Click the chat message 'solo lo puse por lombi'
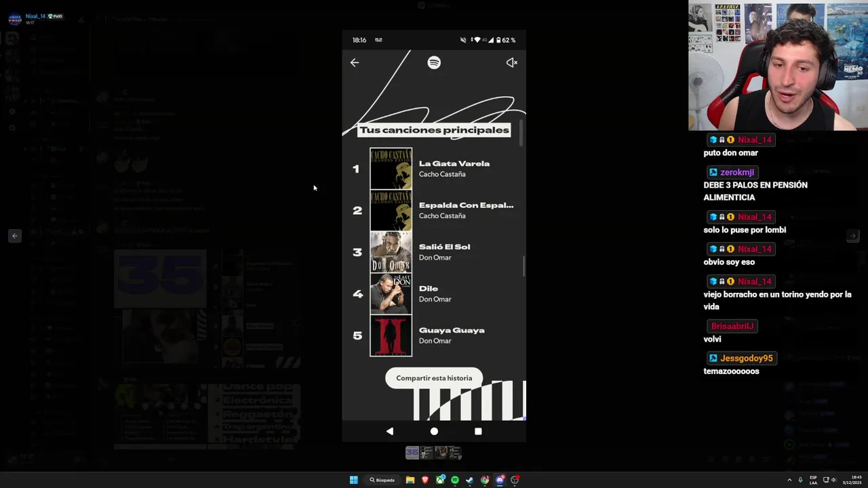Viewport: 868px width, 488px height. tap(745, 230)
